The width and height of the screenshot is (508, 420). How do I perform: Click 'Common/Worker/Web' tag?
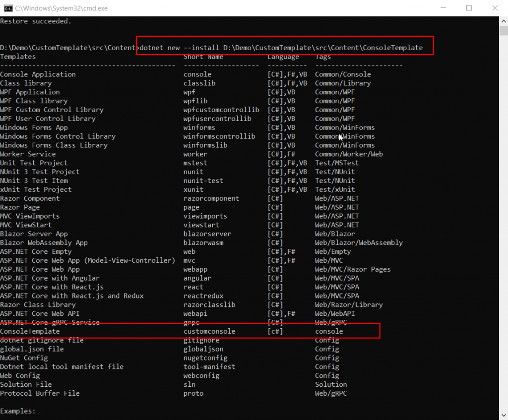pyautogui.click(x=349, y=154)
